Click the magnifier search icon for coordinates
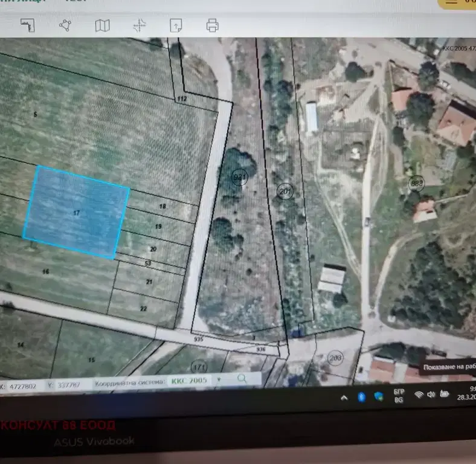This screenshot has width=476, height=464. tap(242, 378)
